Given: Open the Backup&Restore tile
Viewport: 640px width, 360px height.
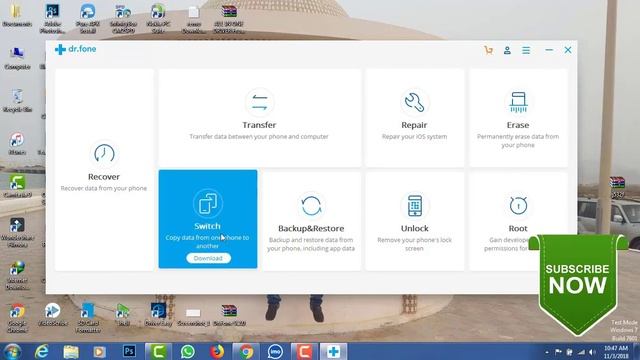Looking at the screenshot, I should click(311, 221).
